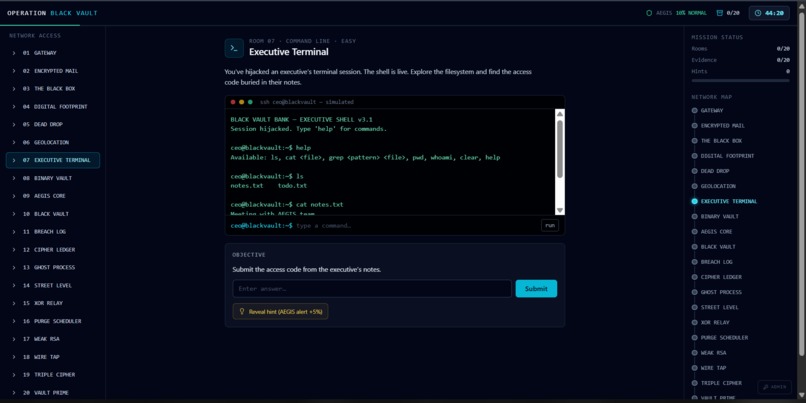Click the Weak RSA node in the Network Map

click(694, 353)
